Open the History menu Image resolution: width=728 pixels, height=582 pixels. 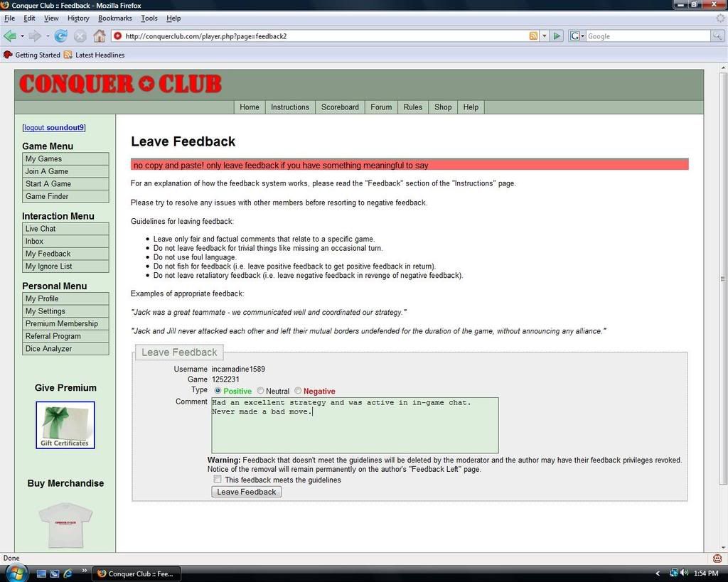[78, 18]
